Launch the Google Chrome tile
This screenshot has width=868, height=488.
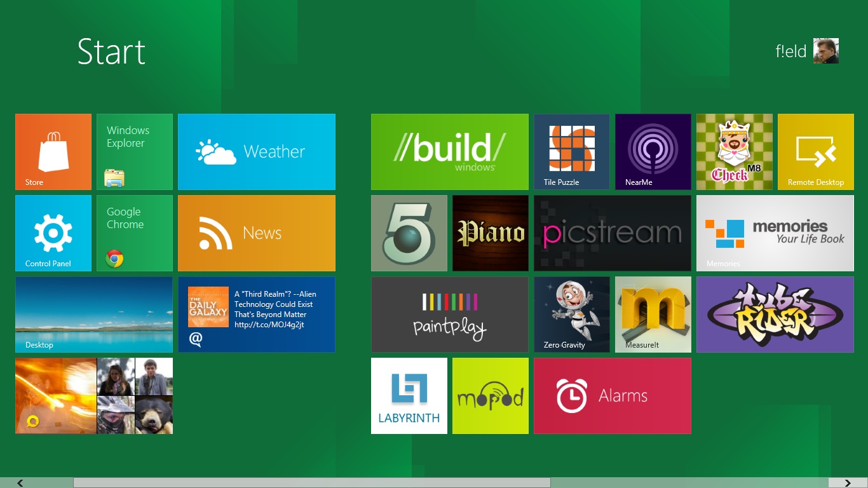135,233
